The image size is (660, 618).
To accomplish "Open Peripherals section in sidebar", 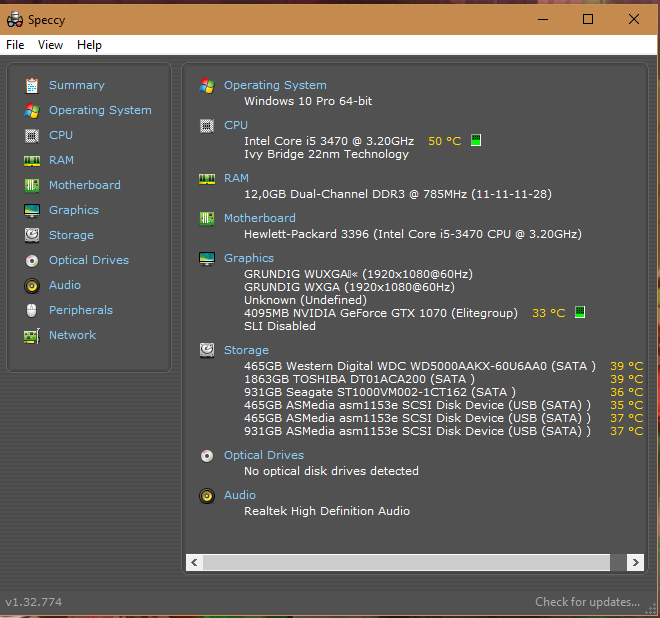I will coord(81,310).
